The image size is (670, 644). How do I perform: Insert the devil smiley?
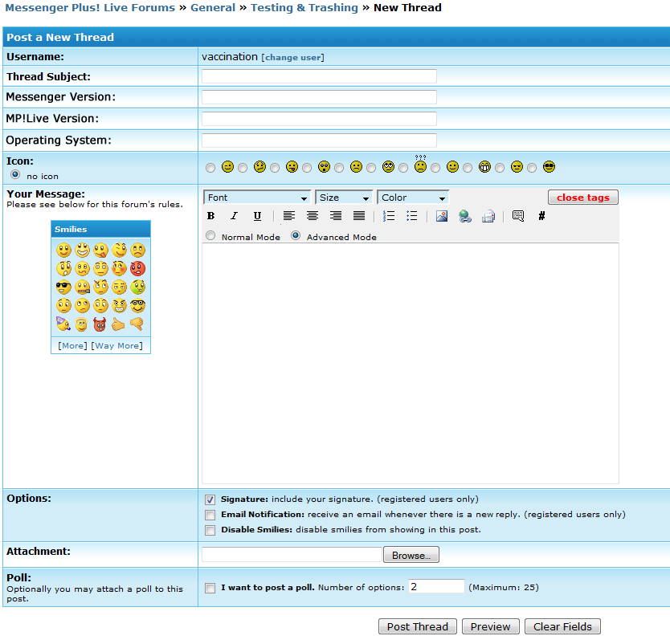click(x=100, y=324)
